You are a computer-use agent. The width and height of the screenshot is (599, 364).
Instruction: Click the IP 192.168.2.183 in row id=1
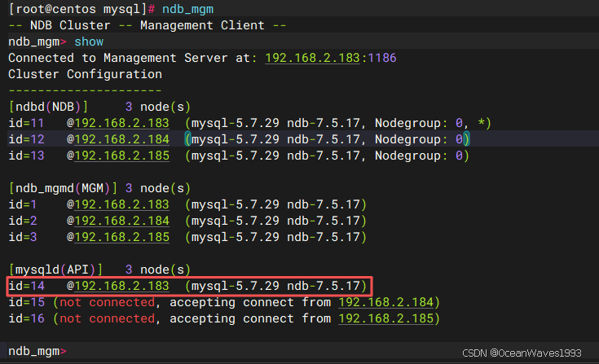click(x=121, y=204)
